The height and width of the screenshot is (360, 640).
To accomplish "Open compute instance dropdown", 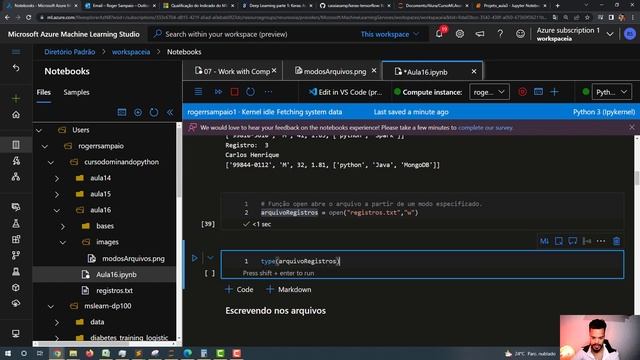I will [x=489, y=92].
